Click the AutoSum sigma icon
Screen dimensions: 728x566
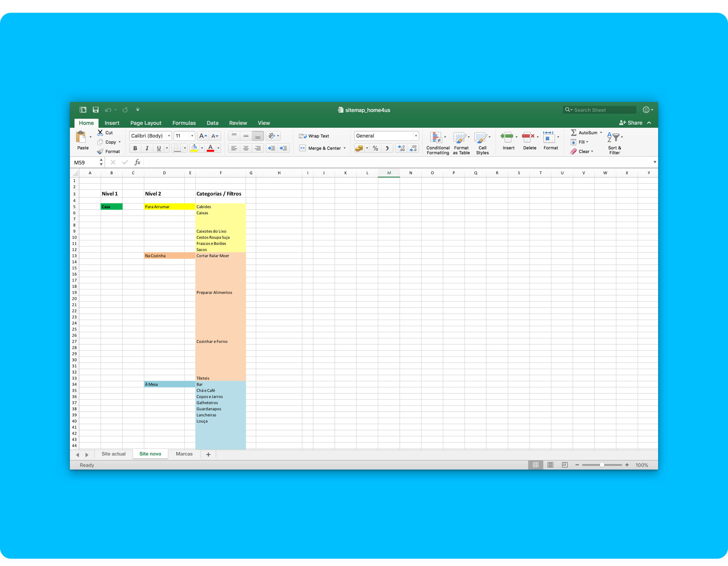point(574,132)
